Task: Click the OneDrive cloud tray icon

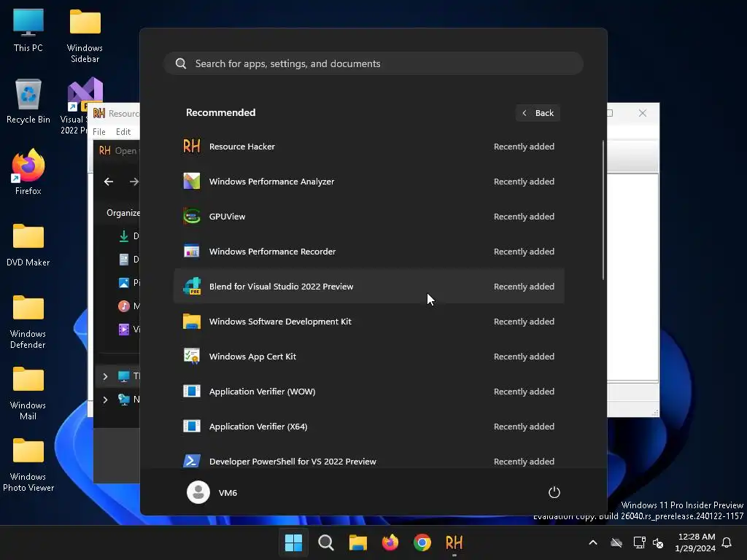Action: tap(616, 542)
